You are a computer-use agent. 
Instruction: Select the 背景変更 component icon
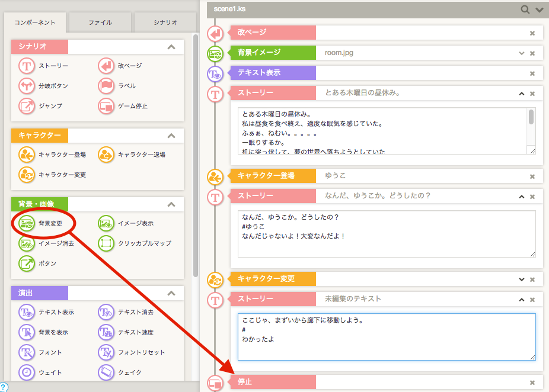click(x=27, y=223)
